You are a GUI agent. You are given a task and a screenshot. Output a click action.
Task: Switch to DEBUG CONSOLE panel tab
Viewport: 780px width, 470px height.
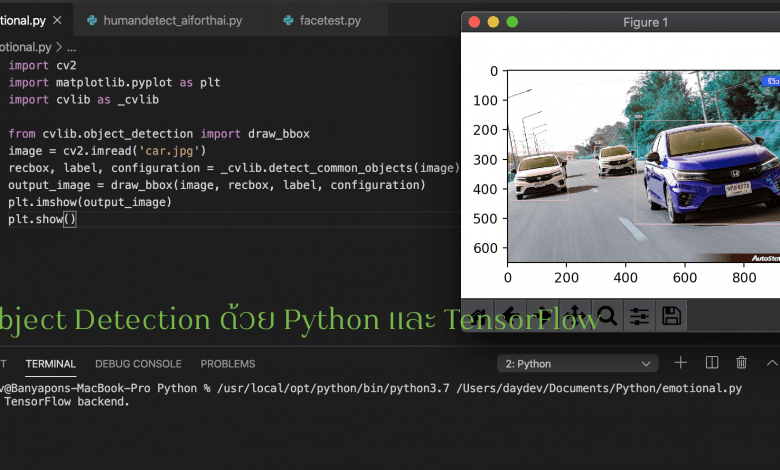(x=138, y=364)
